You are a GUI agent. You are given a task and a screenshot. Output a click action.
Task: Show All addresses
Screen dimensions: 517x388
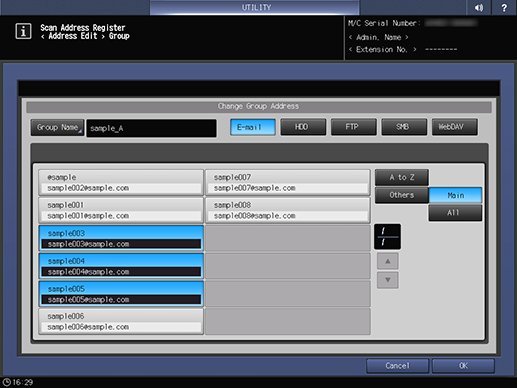pyautogui.click(x=455, y=213)
